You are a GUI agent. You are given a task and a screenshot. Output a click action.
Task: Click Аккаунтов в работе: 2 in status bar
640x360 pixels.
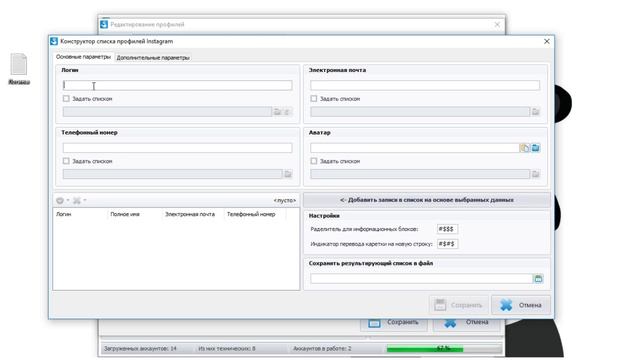pos(322,349)
